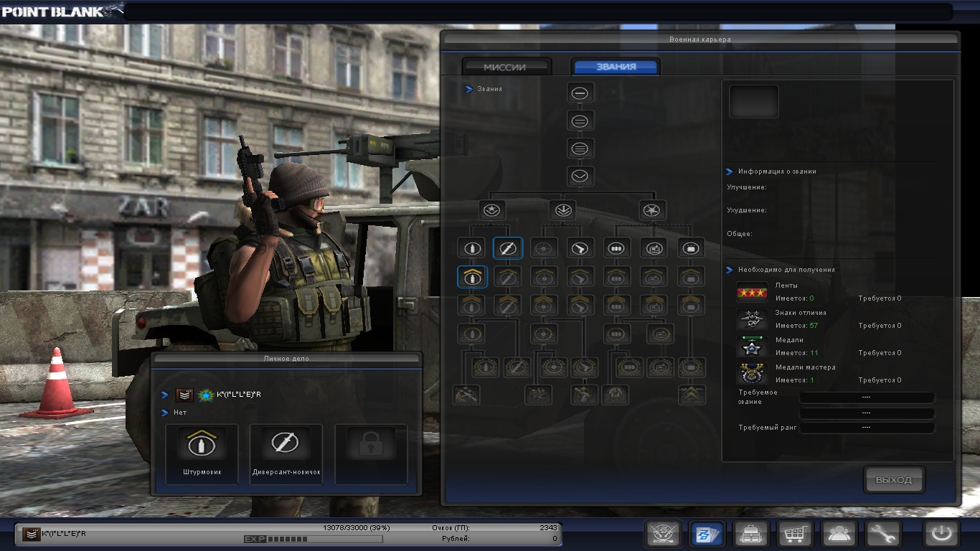Click the Военная карьера window title
Viewport: 980px width, 551px height.
pyautogui.click(x=702, y=39)
